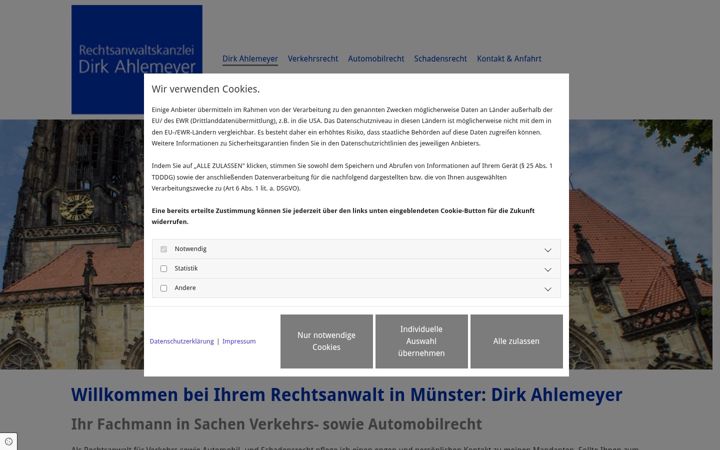Expand the Statistik row chevron
The width and height of the screenshot is (720, 450).
click(x=548, y=270)
